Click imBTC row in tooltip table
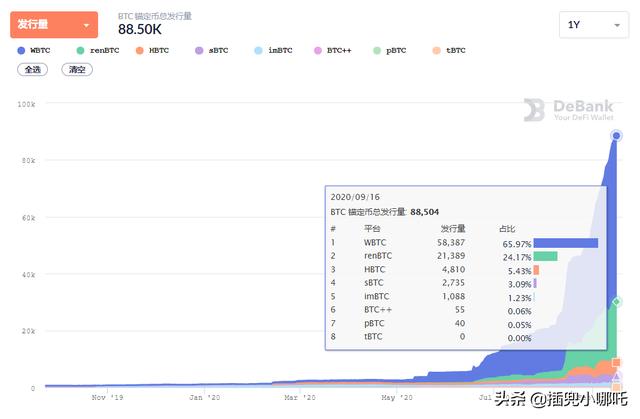The width and height of the screenshot is (640, 419). (x=464, y=297)
